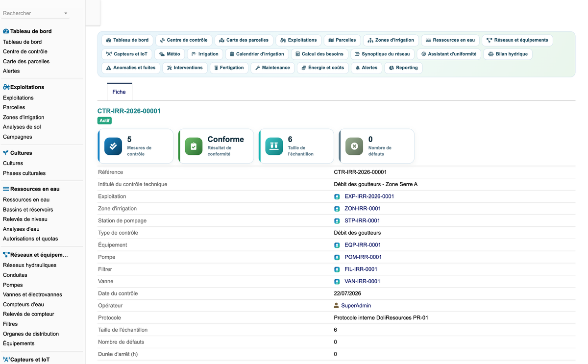Click the Nombre de défauts cross icon

tap(354, 146)
